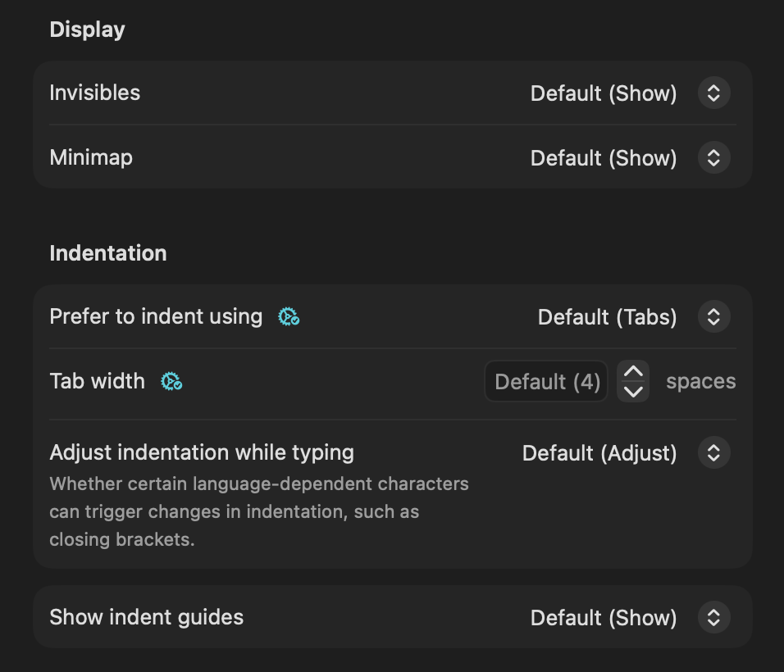
Task: Click Default (Show) value for indent guides
Action: tap(604, 618)
